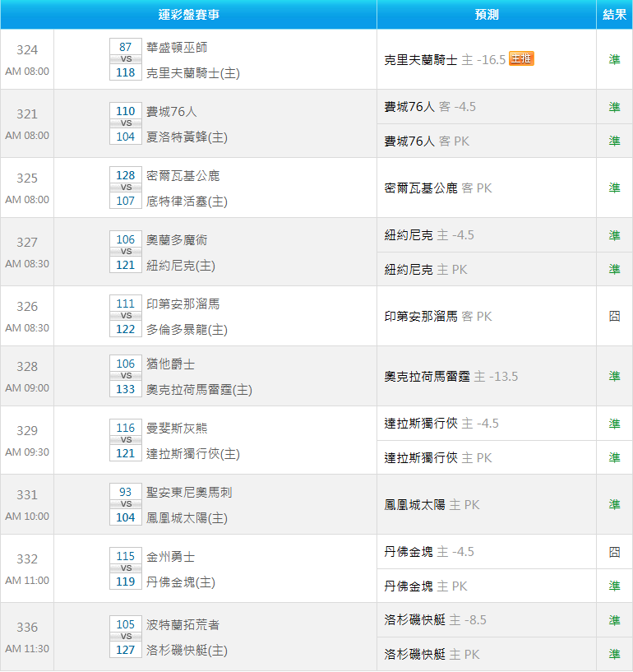Click the 囧 result for 丹佛金塊 -4.5
The width and height of the screenshot is (633, 672).
pos(615,552)
